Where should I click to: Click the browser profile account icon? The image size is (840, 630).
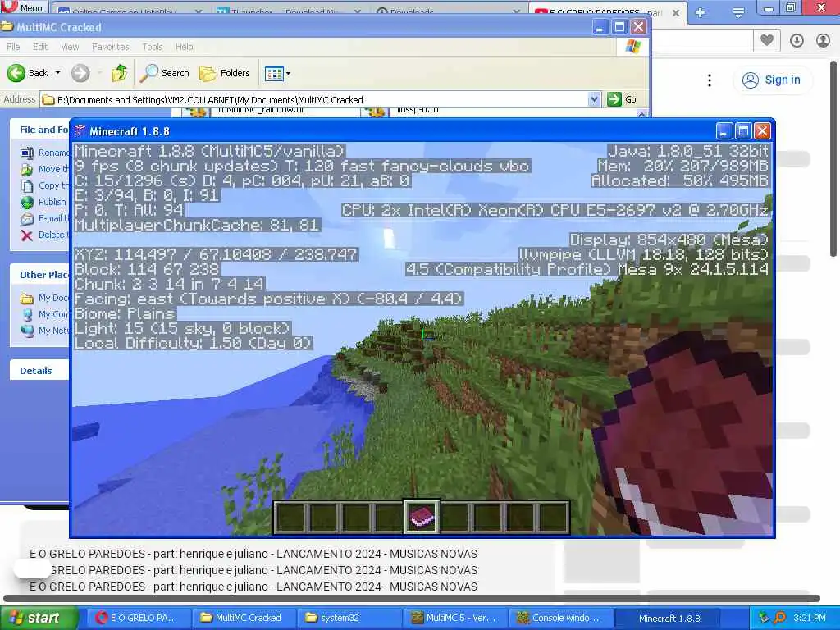tap(823, 40)
